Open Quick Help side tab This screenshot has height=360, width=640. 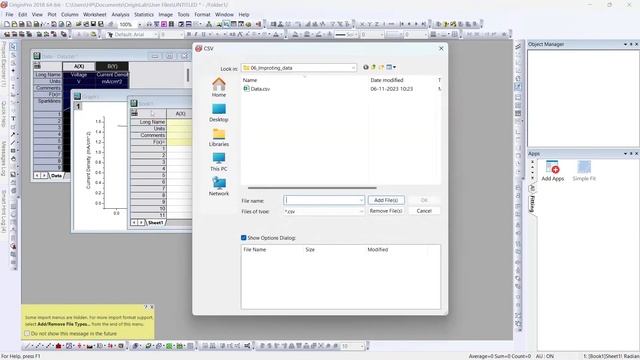click(3, 113)
